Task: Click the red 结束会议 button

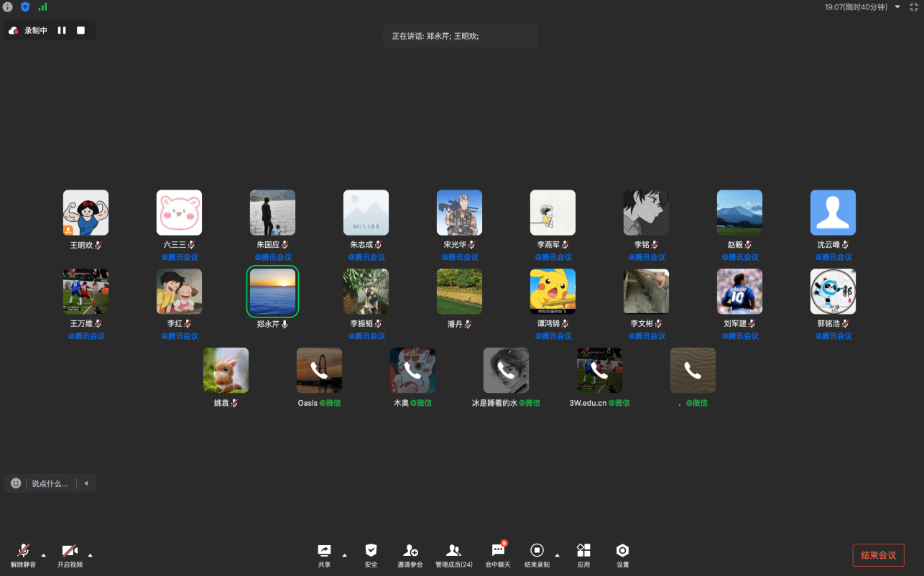Action: click(x=878, y=555)
